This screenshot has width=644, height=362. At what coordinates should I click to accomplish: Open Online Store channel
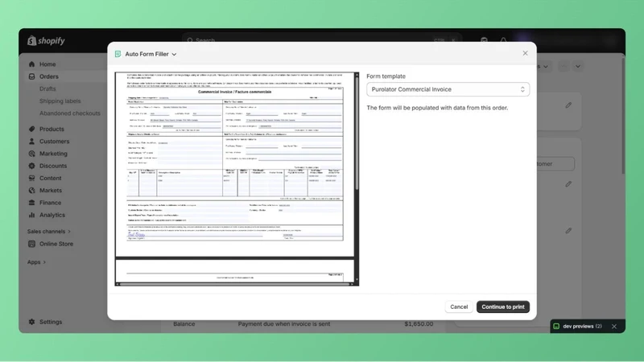(56, 244)
